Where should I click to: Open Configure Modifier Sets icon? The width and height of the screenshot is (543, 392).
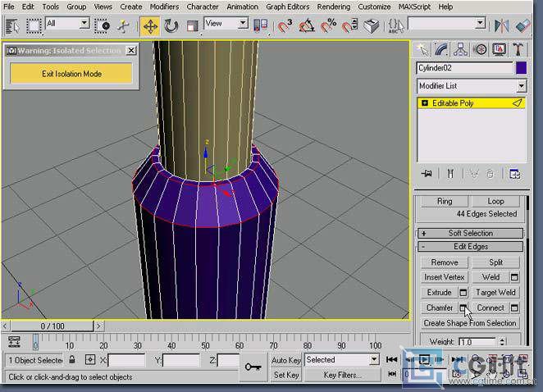pyautogui.click(x=514, y=174)
